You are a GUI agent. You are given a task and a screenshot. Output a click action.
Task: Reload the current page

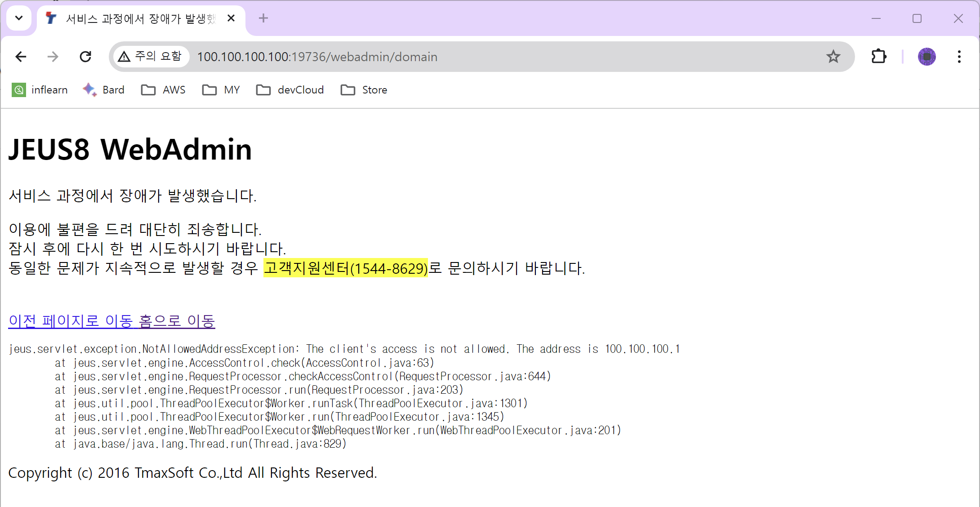(85, 57)
